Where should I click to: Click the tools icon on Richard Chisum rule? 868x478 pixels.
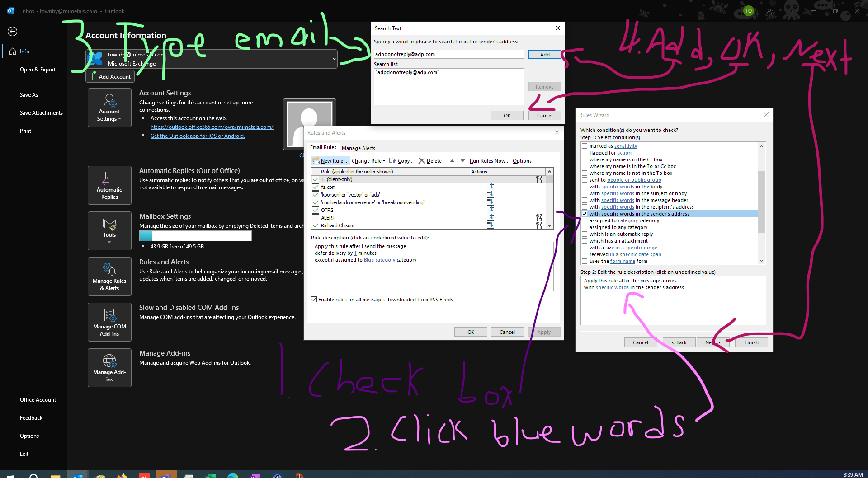pyautogui.click(x=539, y=225)
